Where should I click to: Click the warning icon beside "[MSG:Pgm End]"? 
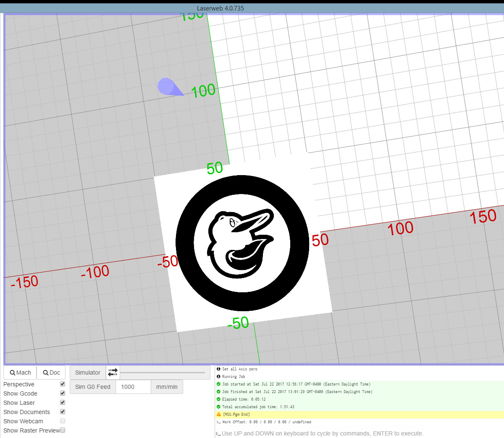tap(218, 414)
